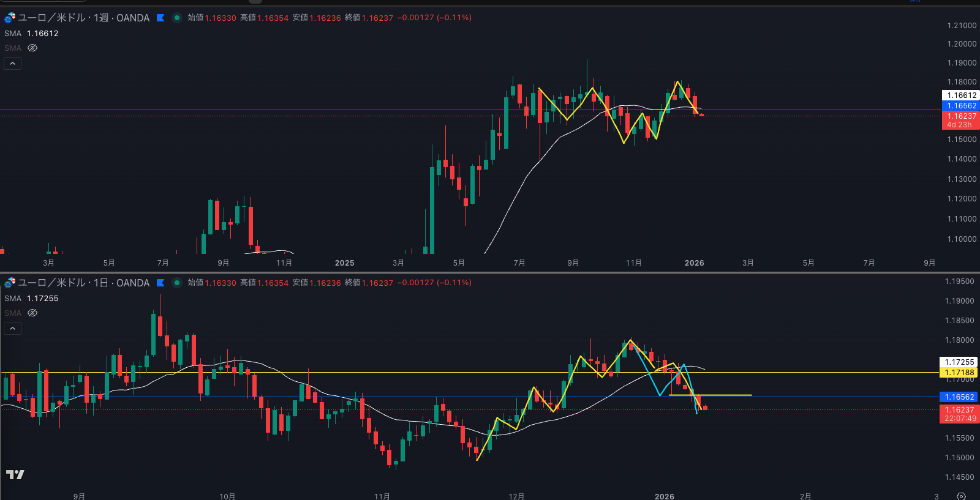Click the blue flag marker on daily chart
The width and height of the screenshot is (980, 500).
[x=160, y=283]
